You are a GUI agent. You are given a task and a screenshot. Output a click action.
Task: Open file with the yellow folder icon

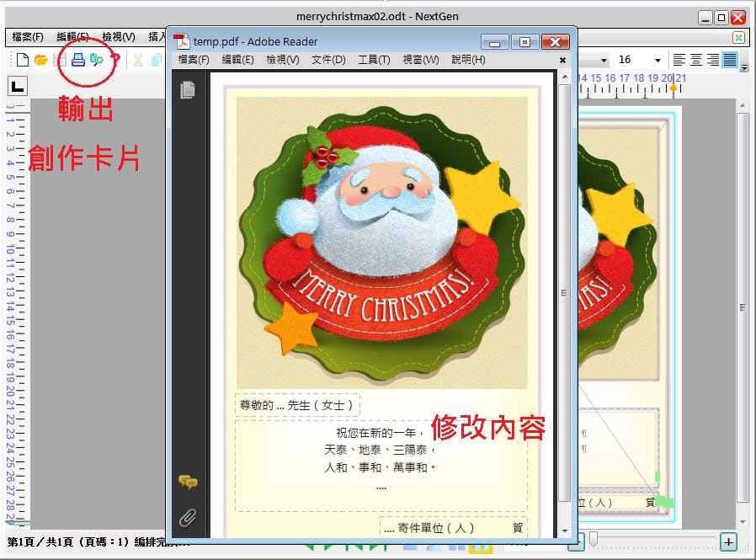[x=41, y=60]
